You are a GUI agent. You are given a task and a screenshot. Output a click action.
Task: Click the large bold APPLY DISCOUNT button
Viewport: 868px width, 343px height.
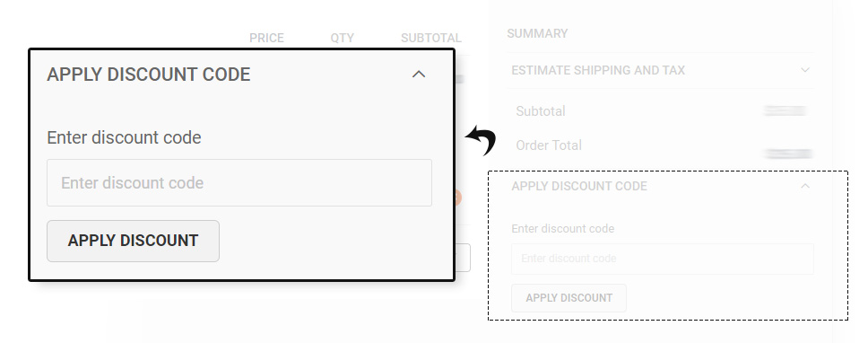click(x=133, y=241)
